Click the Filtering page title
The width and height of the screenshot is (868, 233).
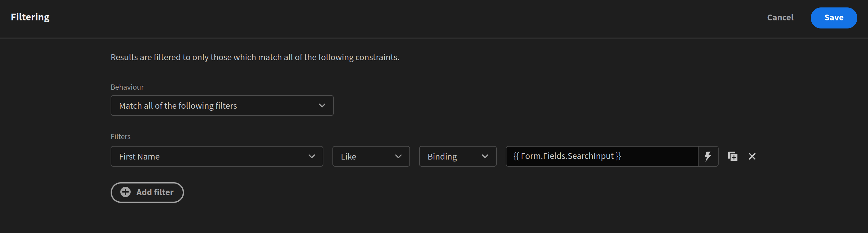(x=30, y=17)
